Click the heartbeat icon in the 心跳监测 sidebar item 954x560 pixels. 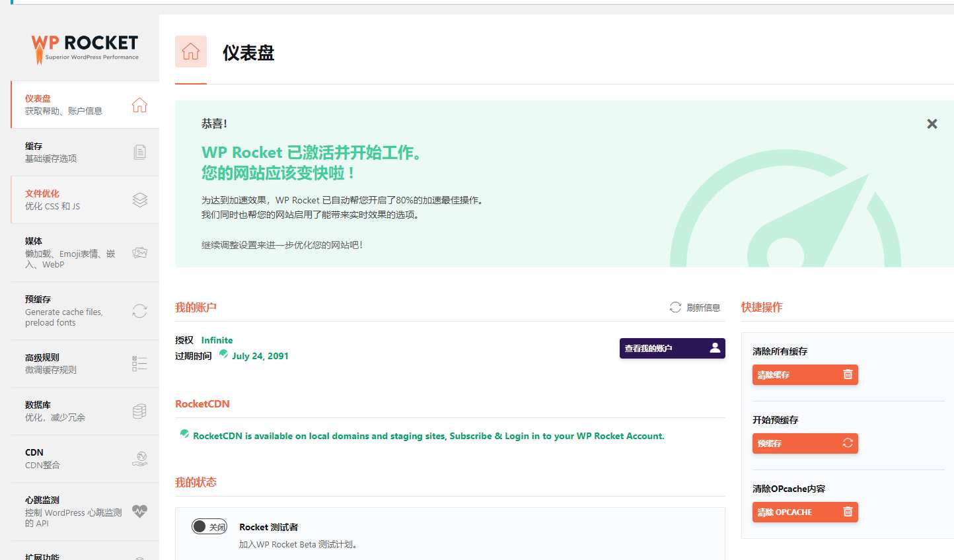pyautogui.click(x=139, y=512)
